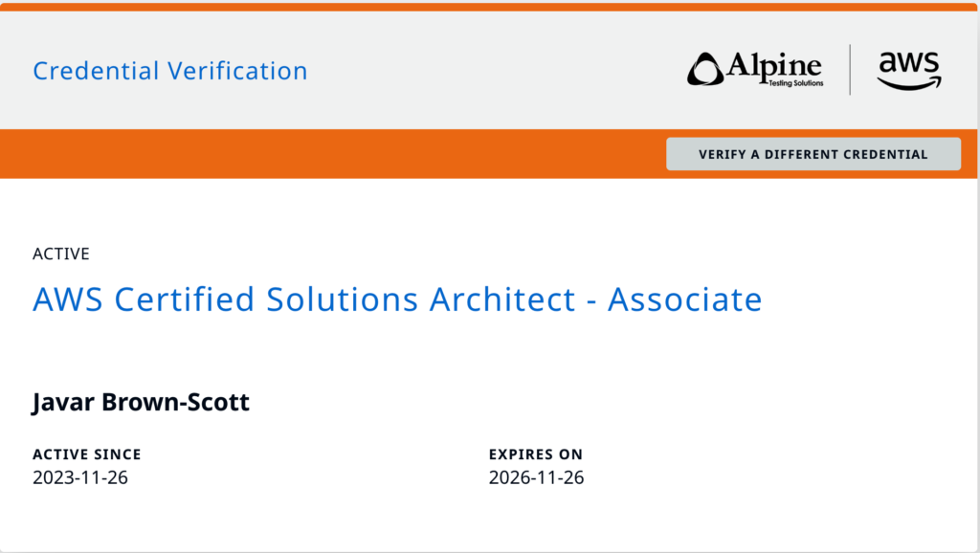Click the Alpine wordmark text
This screenshot has height=553, width=980.
point(773,65)
